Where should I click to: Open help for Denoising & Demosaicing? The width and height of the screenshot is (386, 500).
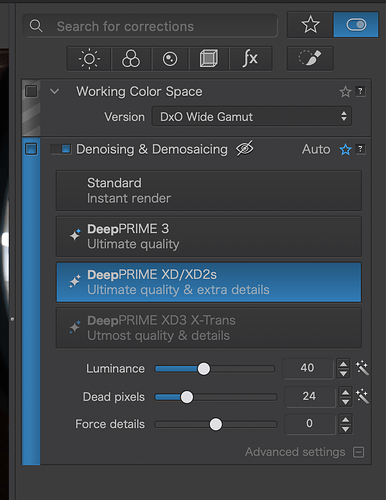360,149
